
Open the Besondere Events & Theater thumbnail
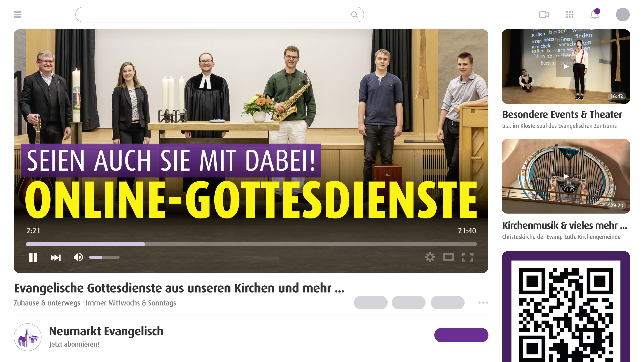click(566, 66)
